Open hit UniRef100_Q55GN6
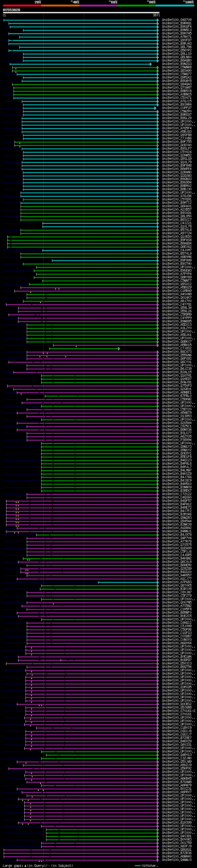This screenshot has width=197, height=868. tap(177, 355)
